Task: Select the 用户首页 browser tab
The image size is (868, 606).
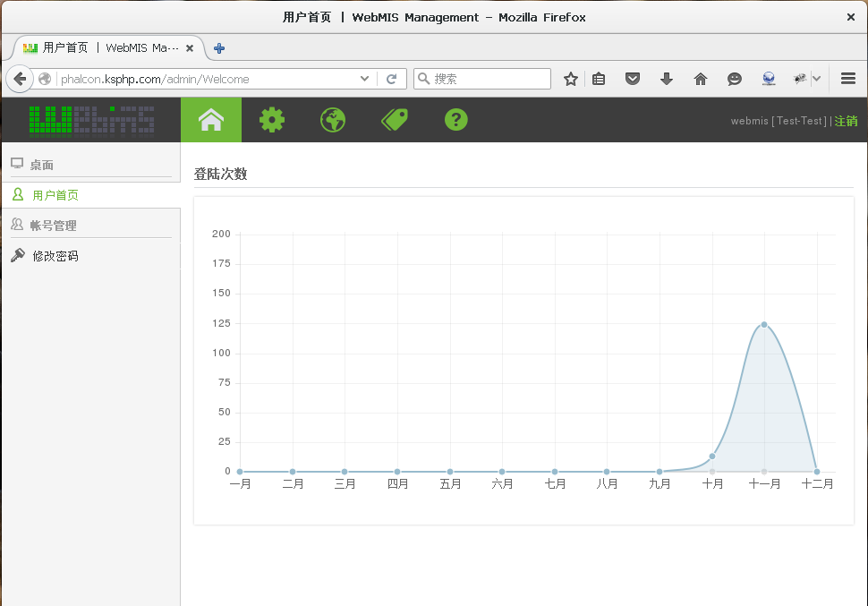Action: 108,48
